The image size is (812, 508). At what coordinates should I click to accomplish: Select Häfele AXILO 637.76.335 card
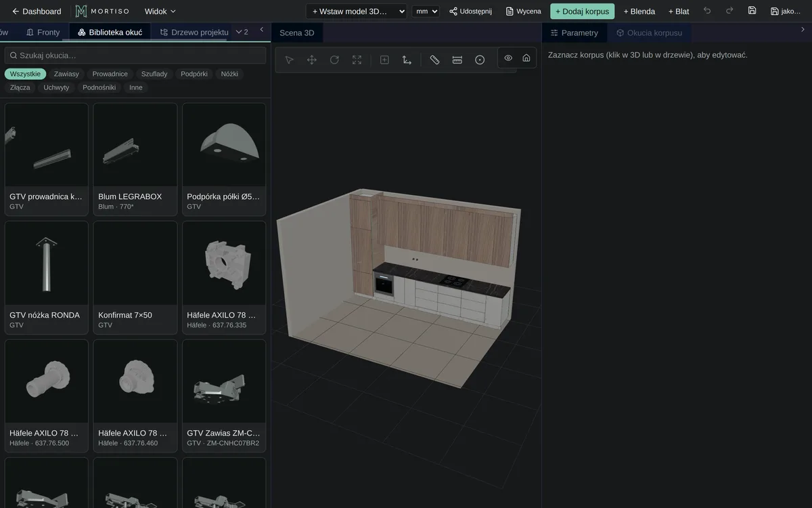(x=224, y=278)
